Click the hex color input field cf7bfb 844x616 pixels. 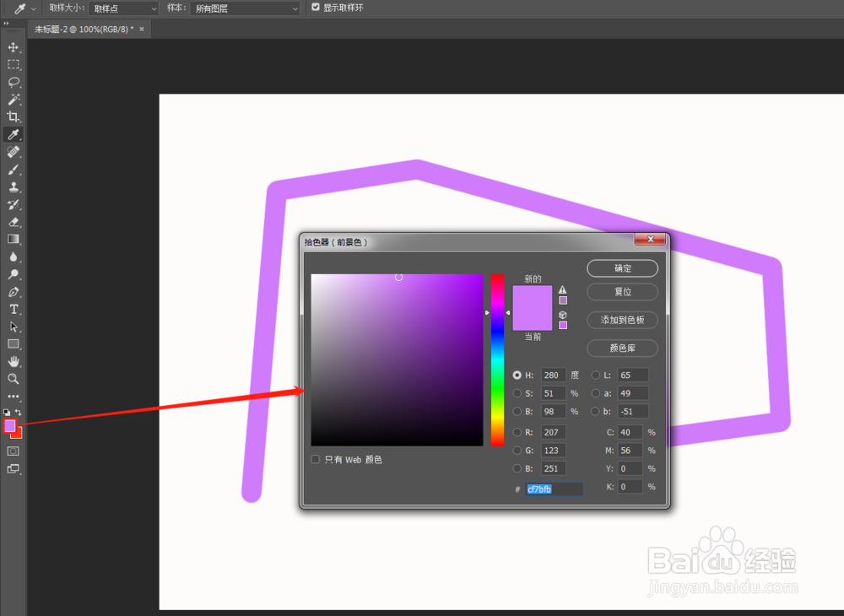pyautogui.click(x=553, y=489)
